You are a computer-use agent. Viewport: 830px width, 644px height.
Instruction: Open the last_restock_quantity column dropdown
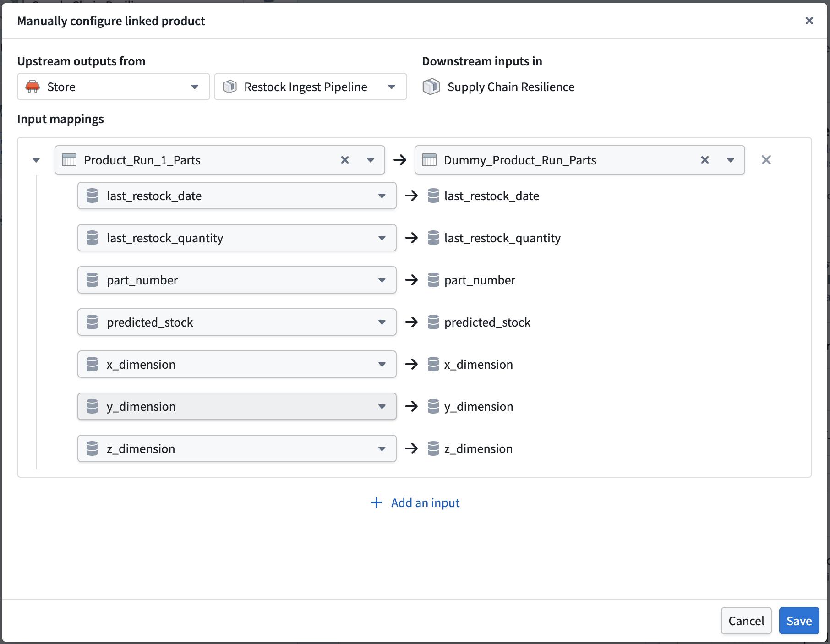click(x=237, y=238)
